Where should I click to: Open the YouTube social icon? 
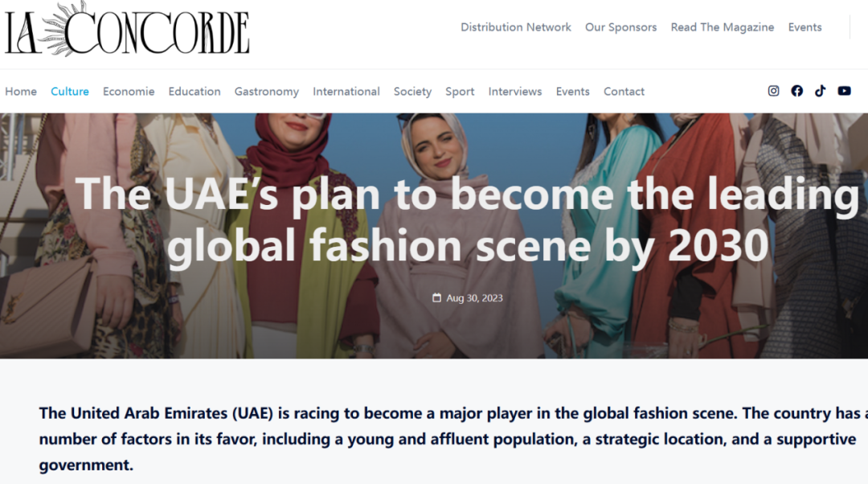click(x=844, y=91)
